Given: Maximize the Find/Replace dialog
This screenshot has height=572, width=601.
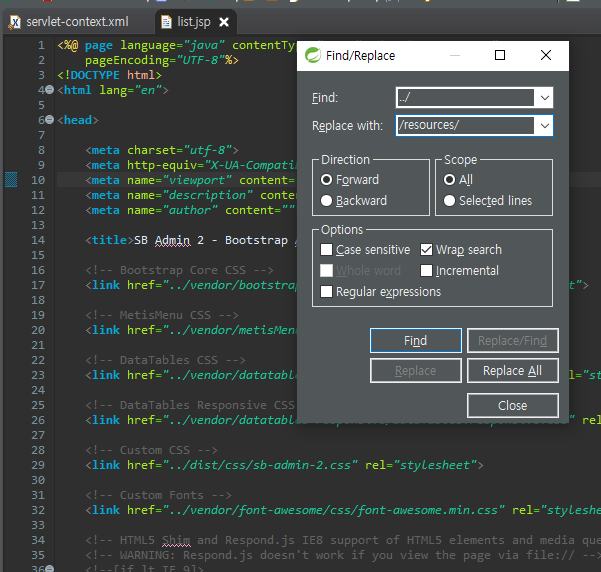Looking at the screenshot, I should coord(500,55).
